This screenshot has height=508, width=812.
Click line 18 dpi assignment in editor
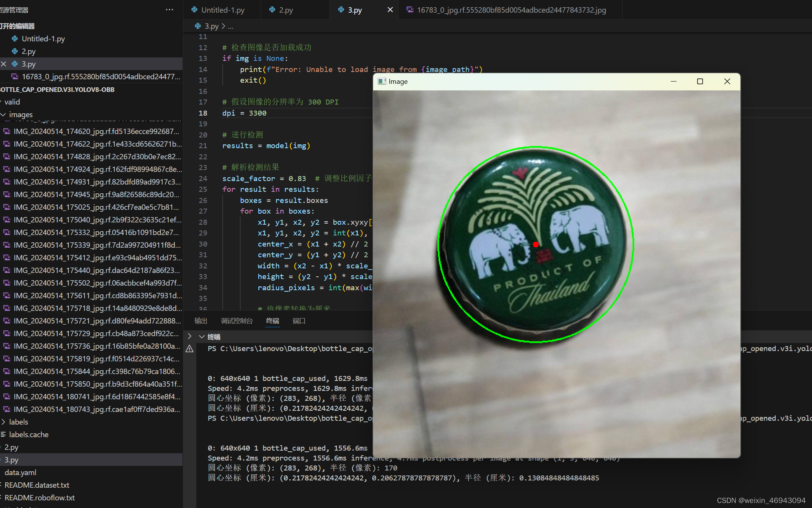[x=244, y=113]
